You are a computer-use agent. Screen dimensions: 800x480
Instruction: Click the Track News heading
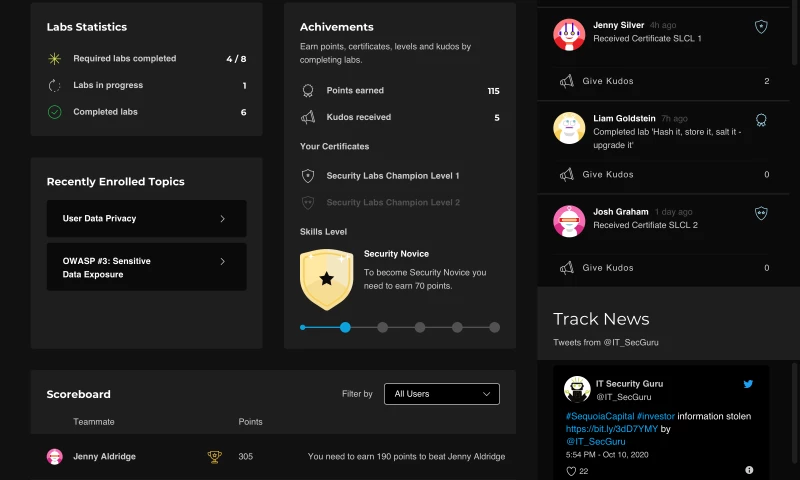[x=601, y=319]
